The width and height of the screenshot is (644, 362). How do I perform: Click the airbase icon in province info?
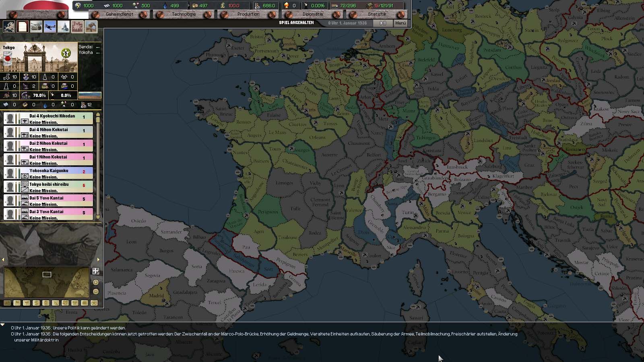6,77
